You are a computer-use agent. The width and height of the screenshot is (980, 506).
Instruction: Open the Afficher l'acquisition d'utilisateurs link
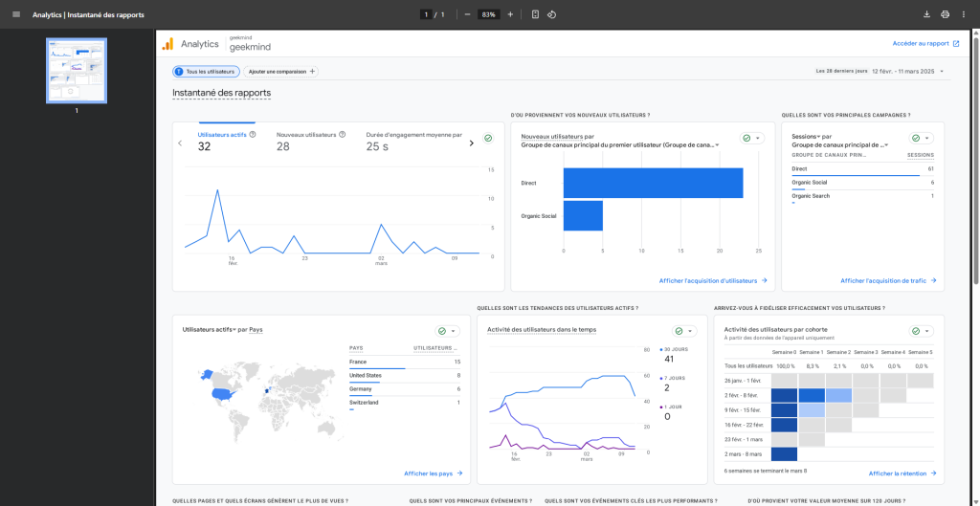[713, 281]
